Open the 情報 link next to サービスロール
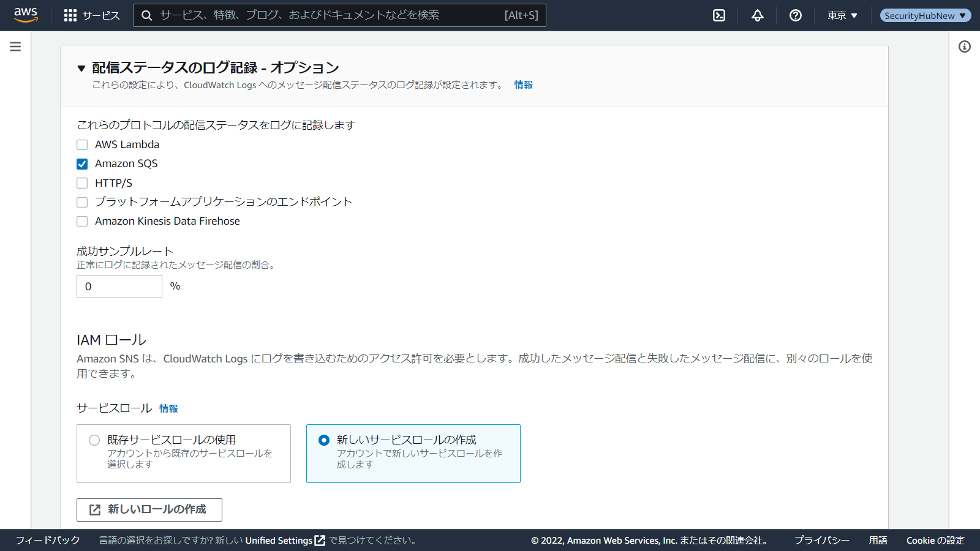Image resolution: width=980 pixels, height=551 pixels. (168, 408)
